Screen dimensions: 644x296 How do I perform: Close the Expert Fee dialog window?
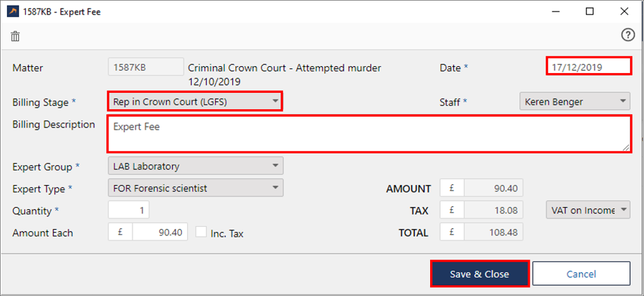(624, 12)
